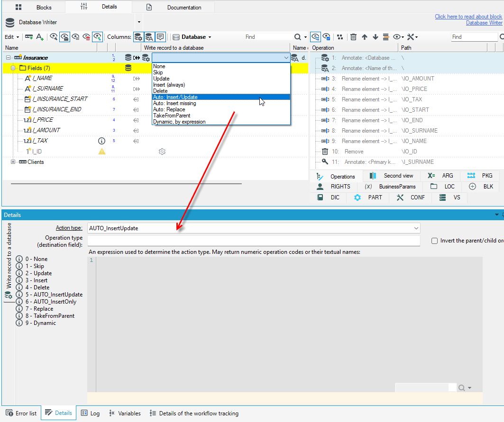Click the eye with trash icon
504x422 pixels.
pyautogui.click(x=86, y=37)
